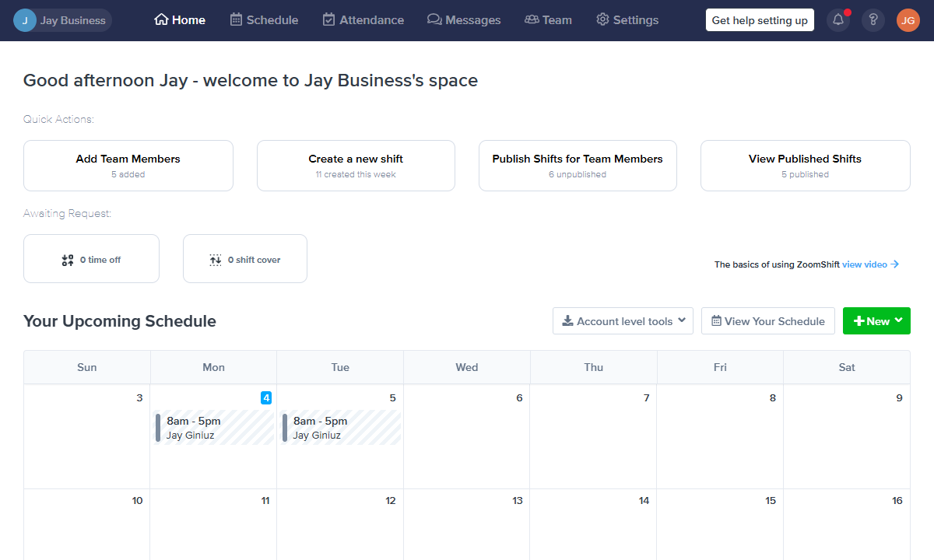
Task: Click Add Team Members quick action
Action: 128,166
